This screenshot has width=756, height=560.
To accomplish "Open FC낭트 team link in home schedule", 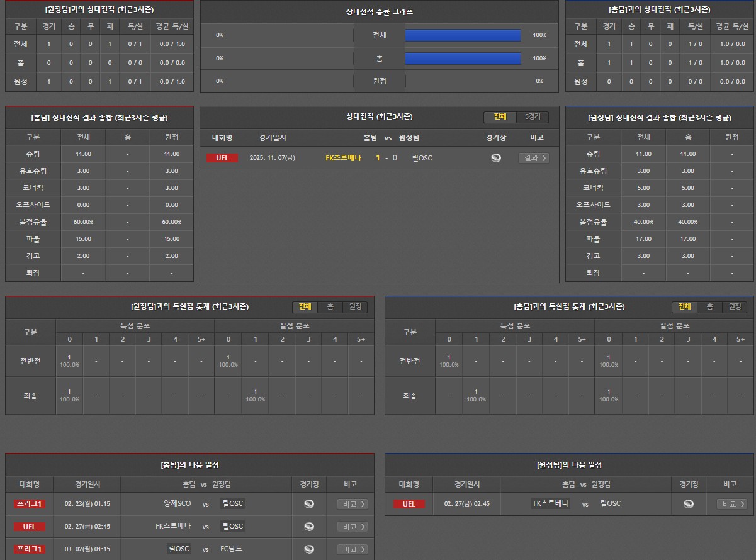I will (x=231, y=549).
